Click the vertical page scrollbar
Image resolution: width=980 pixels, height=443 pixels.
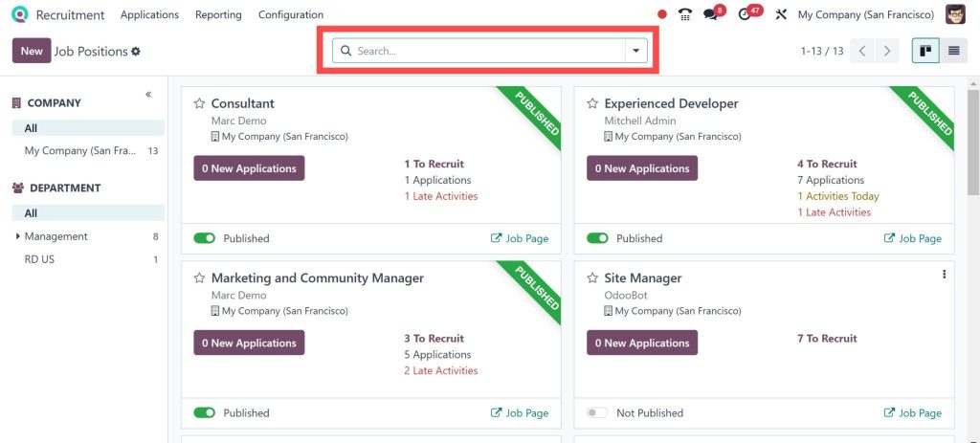973,143
